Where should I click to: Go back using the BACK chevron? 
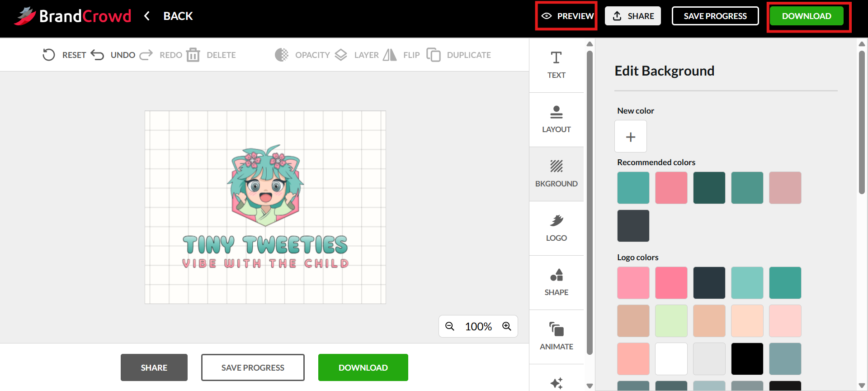pos(147,16)
